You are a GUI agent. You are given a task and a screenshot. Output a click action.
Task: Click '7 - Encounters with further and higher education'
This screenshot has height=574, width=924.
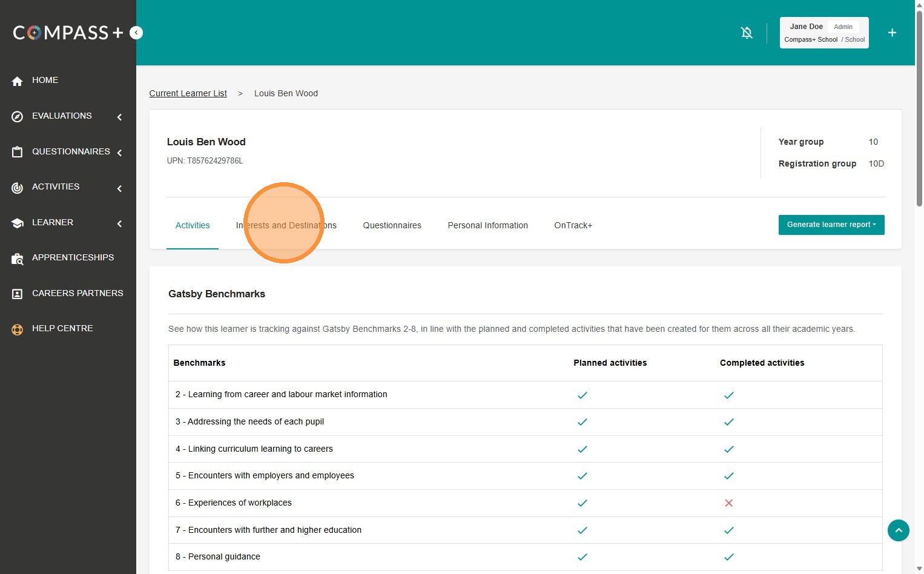tap(268, 530)
